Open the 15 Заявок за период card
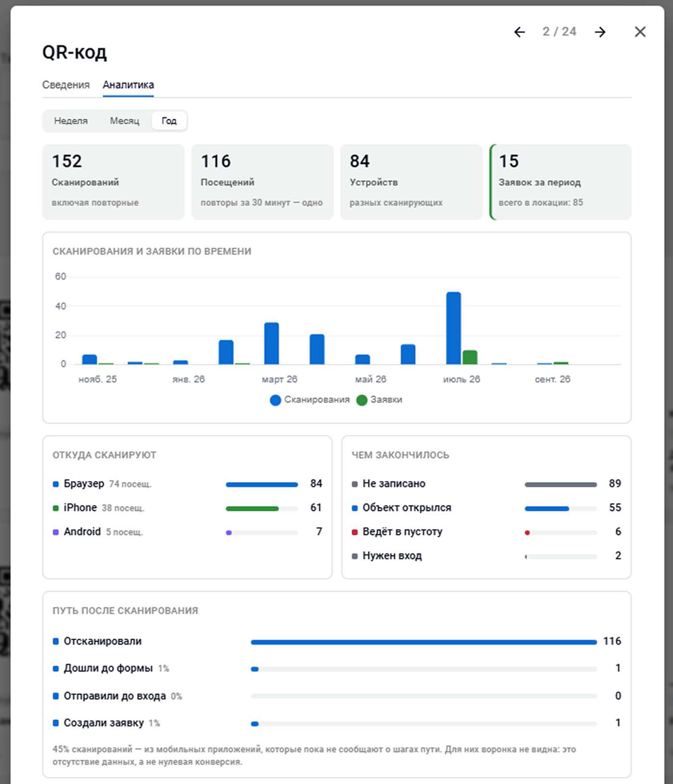673x784 pixels. [561, 182]
